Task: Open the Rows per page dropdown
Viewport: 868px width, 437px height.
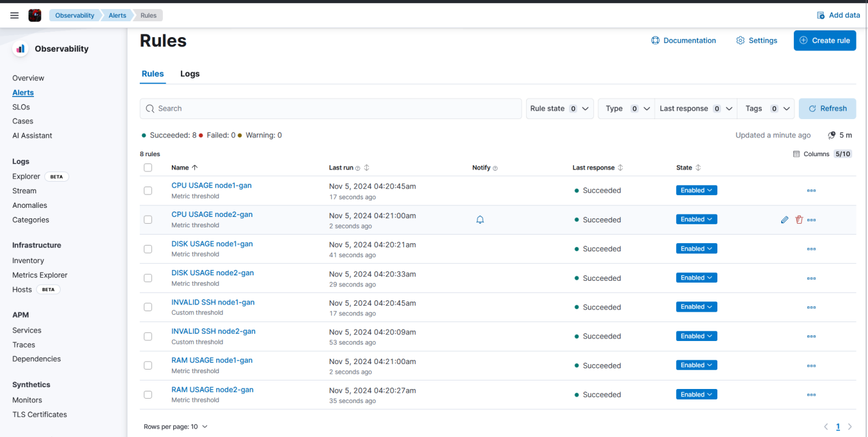Action: pos(176,427)
